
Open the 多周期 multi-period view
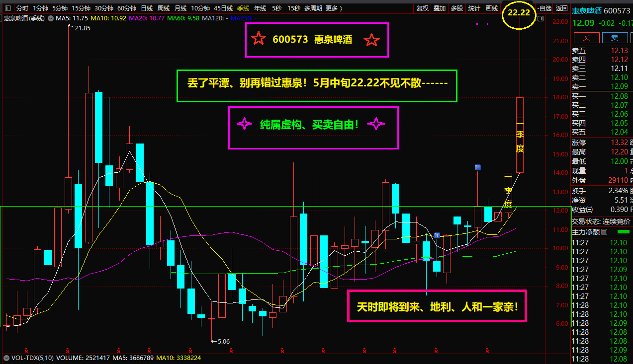tap(313, 8)
